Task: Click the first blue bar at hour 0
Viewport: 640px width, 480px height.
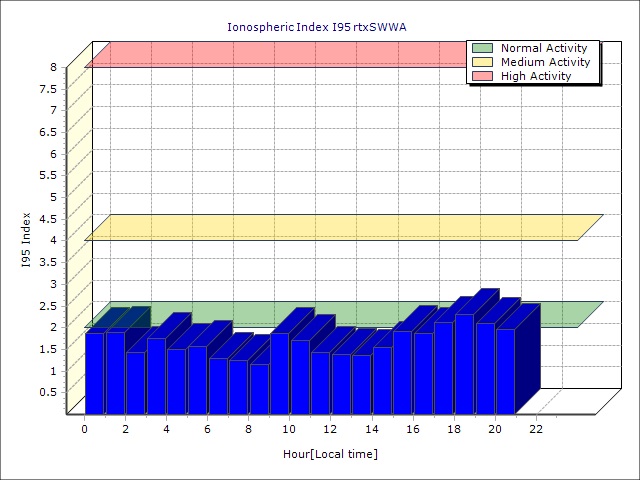Action: pos(94,372)
